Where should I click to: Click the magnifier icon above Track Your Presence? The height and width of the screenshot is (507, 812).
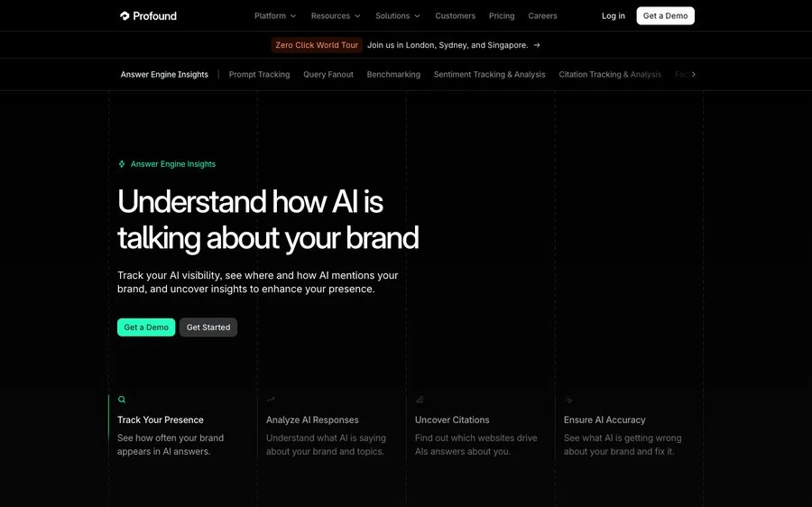tap(122, 400)
